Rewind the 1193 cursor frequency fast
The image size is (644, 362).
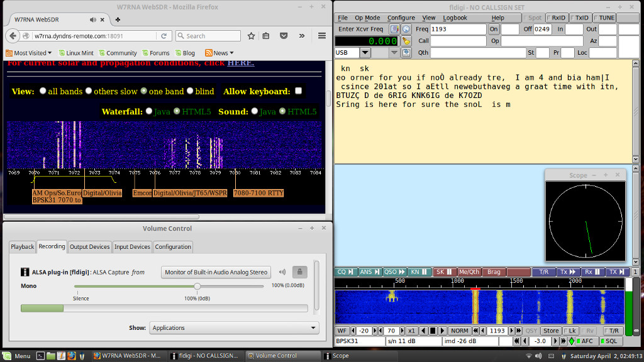click(x=475, y=331)
